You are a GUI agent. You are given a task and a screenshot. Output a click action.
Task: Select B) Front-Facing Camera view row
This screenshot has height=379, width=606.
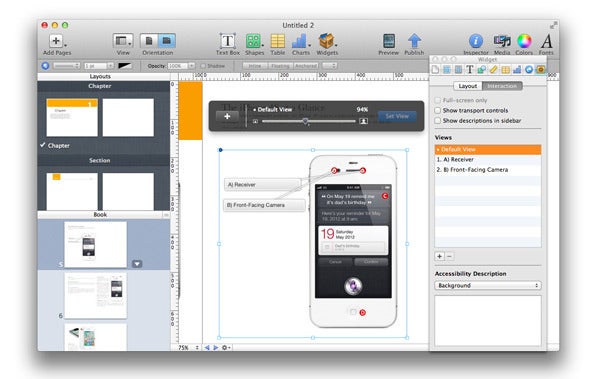488,170
